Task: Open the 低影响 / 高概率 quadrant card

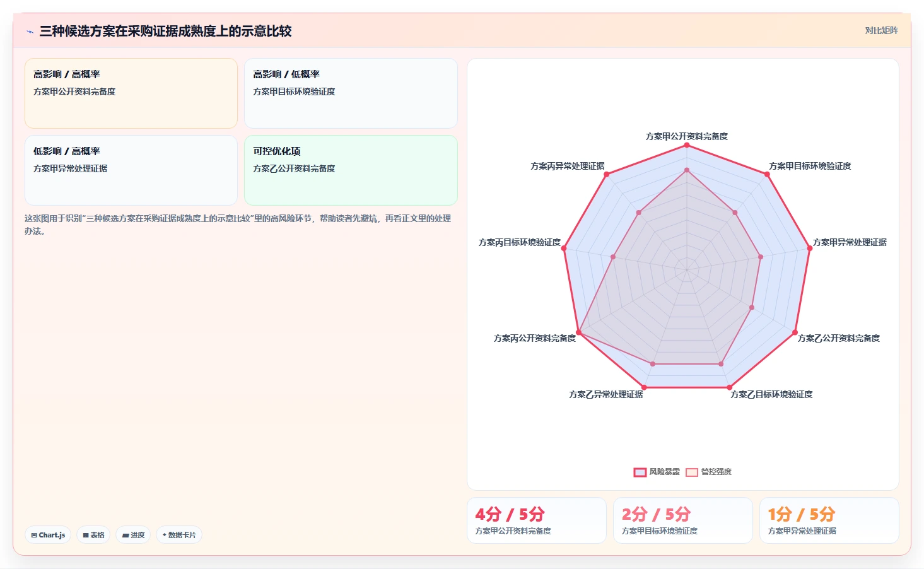Action: (131, 170)
